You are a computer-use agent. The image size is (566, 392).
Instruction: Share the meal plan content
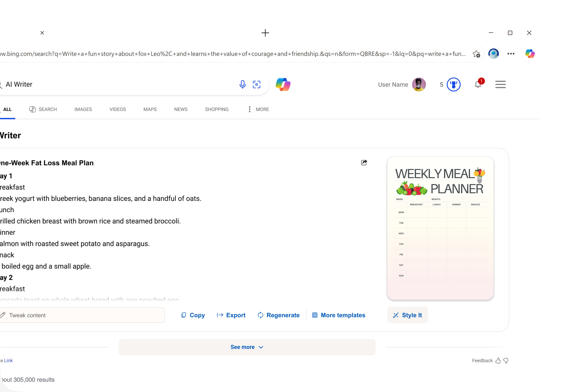click(x=364, y=162)
